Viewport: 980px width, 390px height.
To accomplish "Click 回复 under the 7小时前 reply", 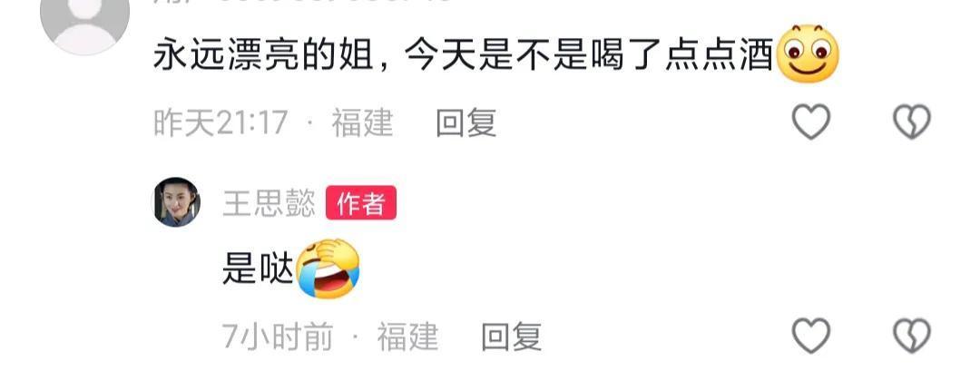I will coord(511,336).
